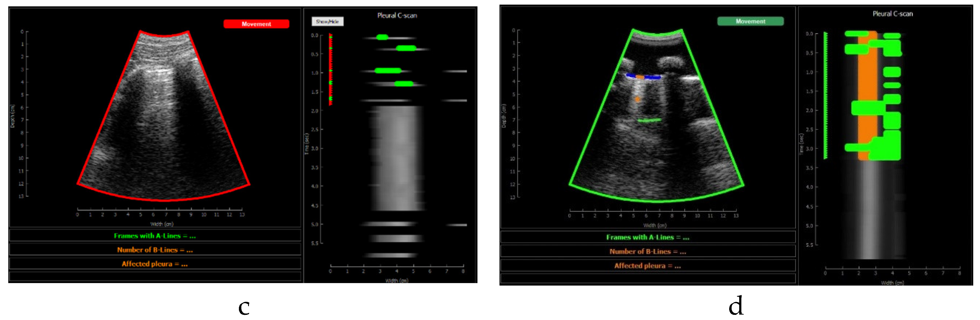980x320 pixels.
Task: Click the small orange B-line dot marker
Action: pyautogui.click(x=638, y=100)
